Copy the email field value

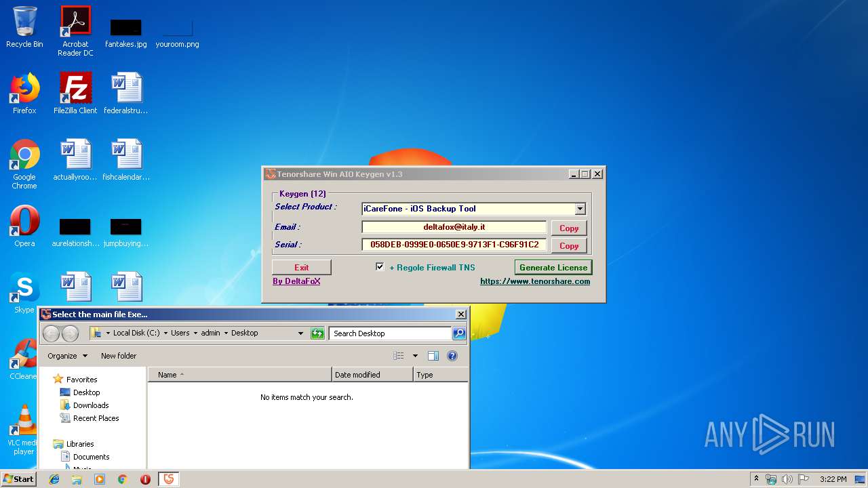(x=569, y=228)
